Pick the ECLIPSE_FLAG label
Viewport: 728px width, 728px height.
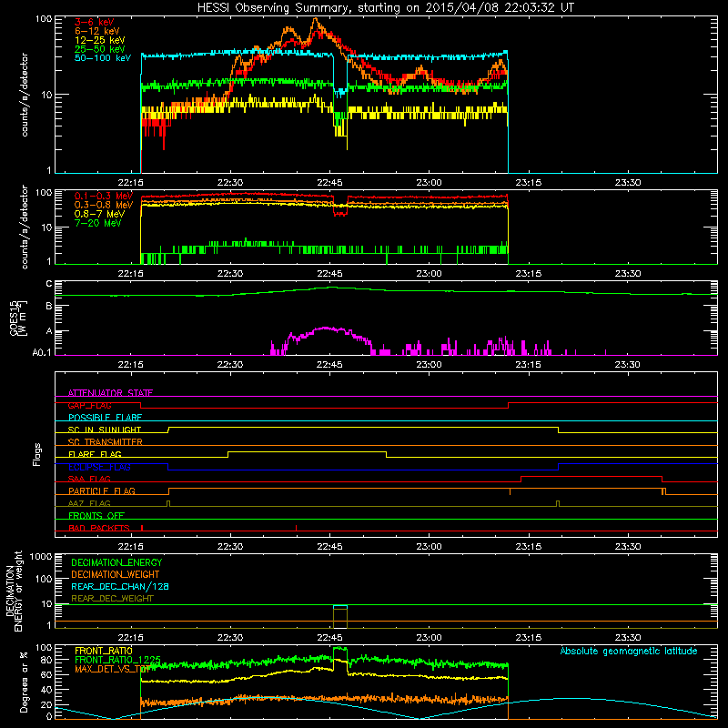click(x=99, y=467)
